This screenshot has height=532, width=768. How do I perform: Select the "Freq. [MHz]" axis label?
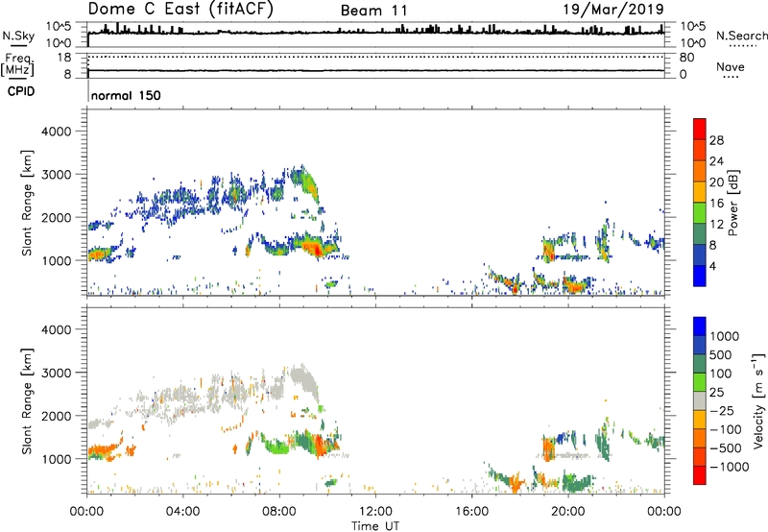click(x=18, y=65)
